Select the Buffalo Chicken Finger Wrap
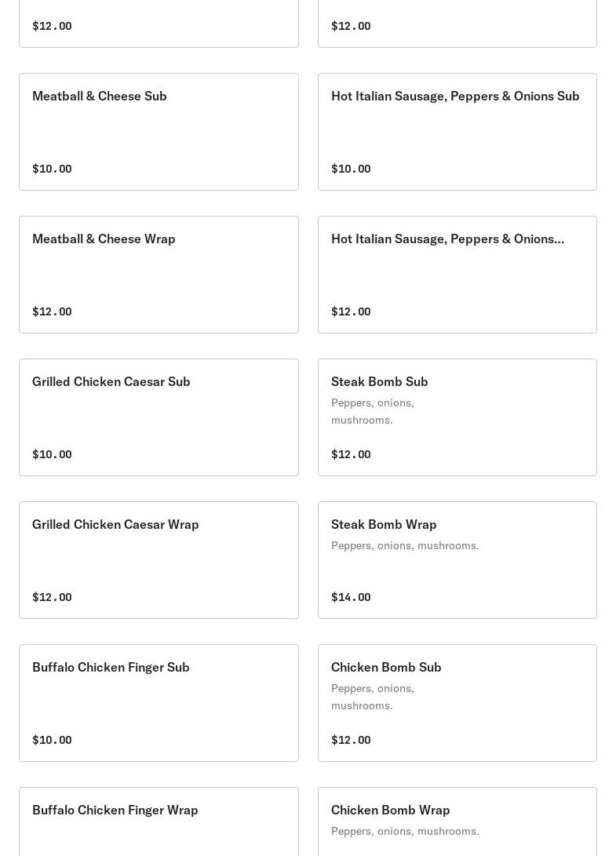The width and height of the screenshot is (616, 856). (x=115, y=810)
